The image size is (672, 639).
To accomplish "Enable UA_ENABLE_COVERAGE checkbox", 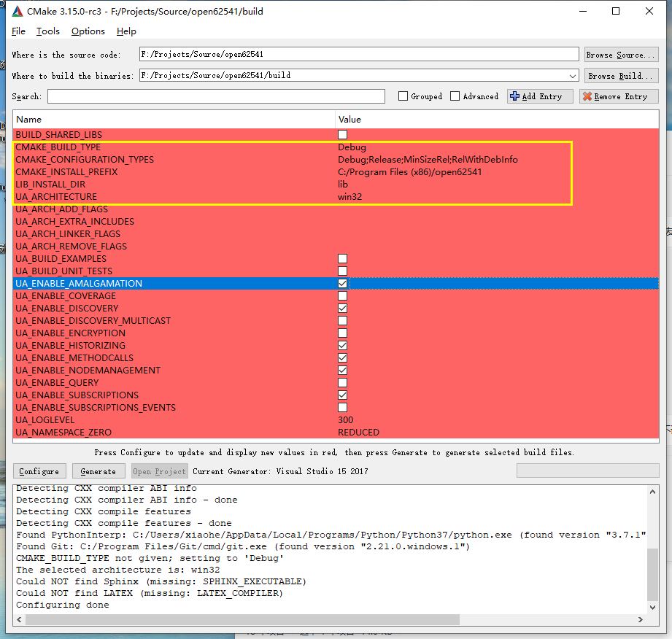I will (342, 295).
